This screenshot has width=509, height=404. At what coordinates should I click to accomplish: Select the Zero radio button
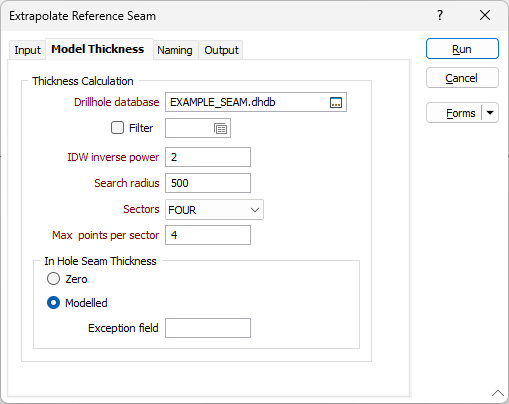[53, 279]
